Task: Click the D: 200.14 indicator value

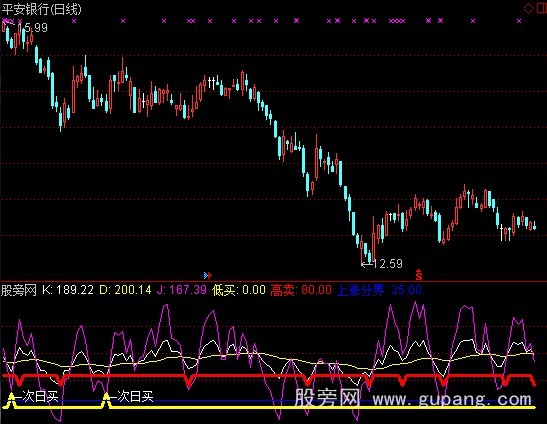Action: point(126,290)
